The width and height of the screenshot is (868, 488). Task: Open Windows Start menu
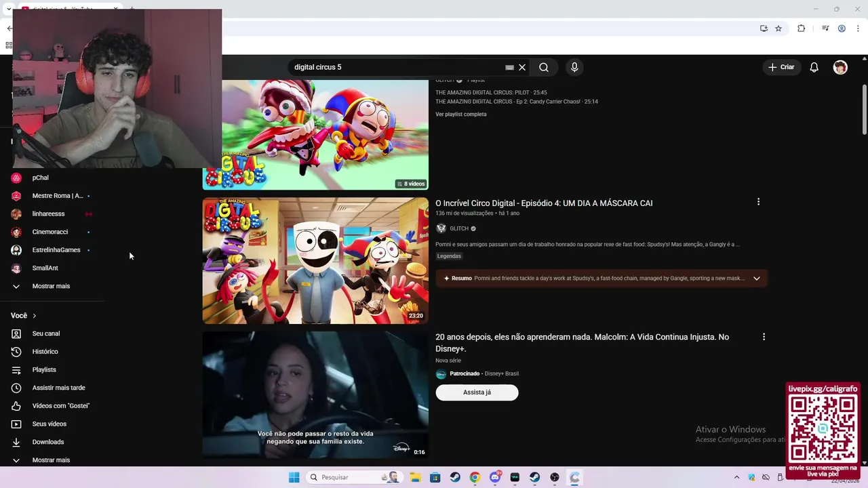294,477
